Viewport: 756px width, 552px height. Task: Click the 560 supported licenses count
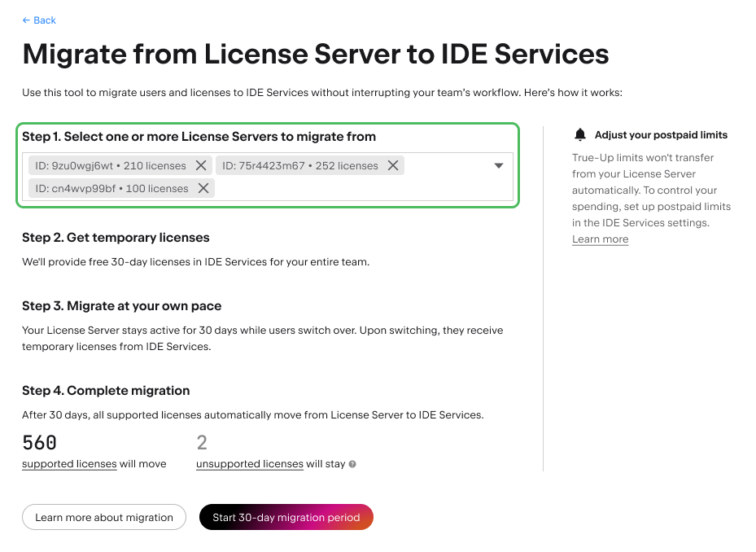(x=38, y=442)
